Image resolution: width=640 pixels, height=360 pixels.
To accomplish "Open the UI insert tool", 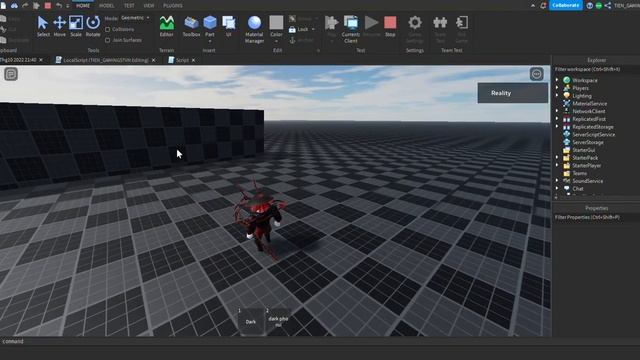I will coord(229,26).
